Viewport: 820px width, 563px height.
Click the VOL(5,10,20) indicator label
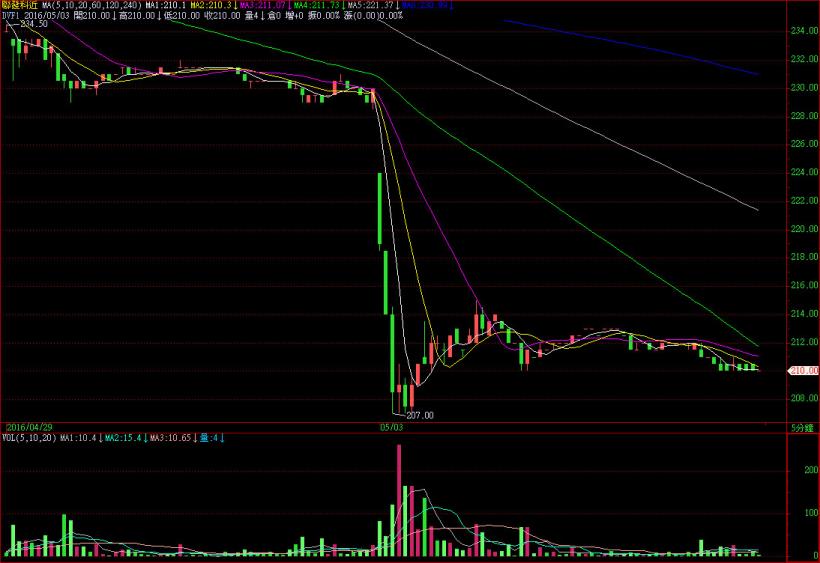29,438
